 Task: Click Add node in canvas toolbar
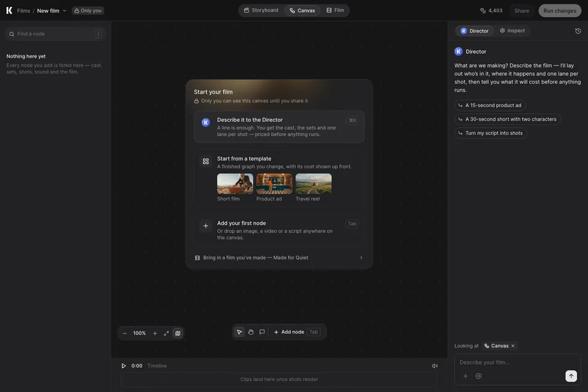coord(296,332)
